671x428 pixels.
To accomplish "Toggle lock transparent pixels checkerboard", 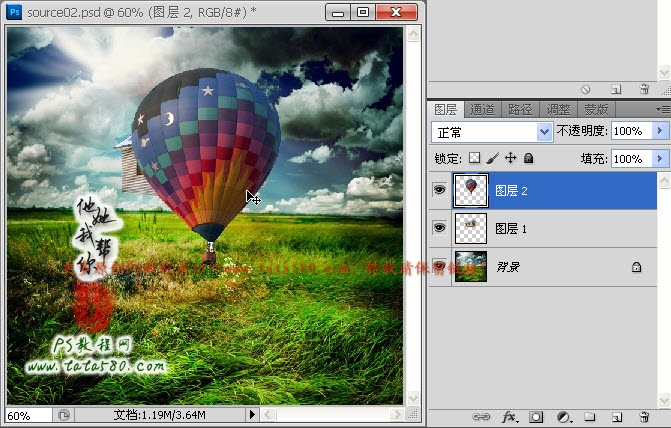I will tap(475, 158).
